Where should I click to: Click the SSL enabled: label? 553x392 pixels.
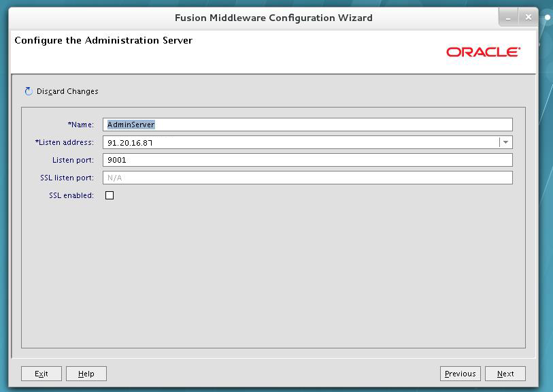(71, 195)
